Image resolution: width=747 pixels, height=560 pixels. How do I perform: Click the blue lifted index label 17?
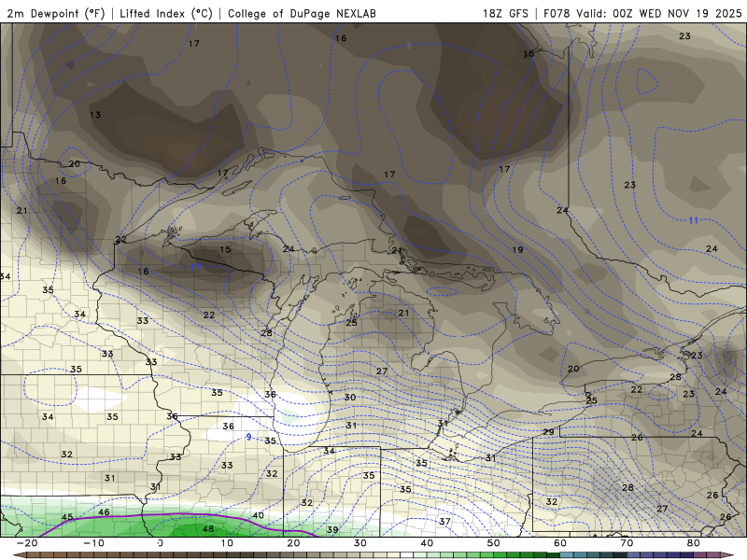[196, 267]
